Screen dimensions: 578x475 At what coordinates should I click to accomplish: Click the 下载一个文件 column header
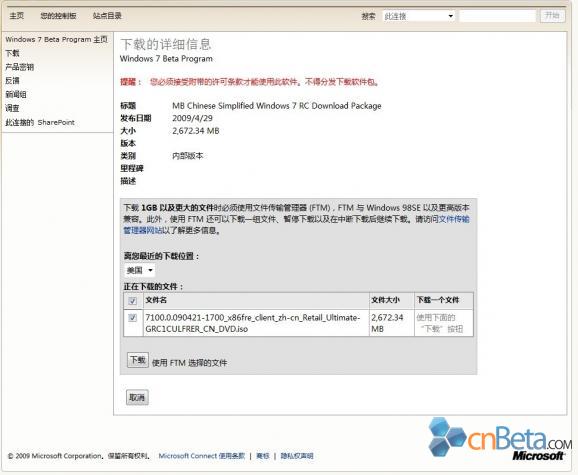pos(438,300)
